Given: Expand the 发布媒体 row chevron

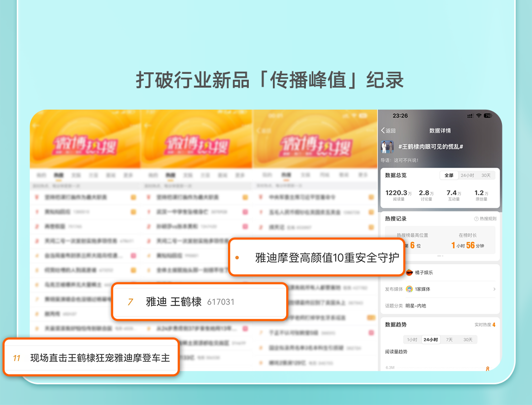Looking at the screenshot, I should [494, 289].
